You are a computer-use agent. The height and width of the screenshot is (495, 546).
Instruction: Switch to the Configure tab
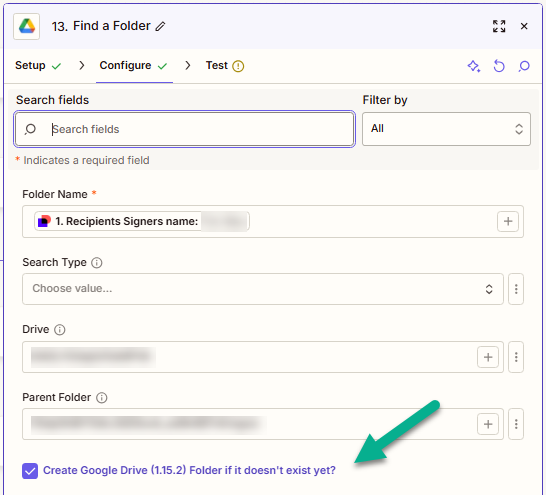[125, 65]
